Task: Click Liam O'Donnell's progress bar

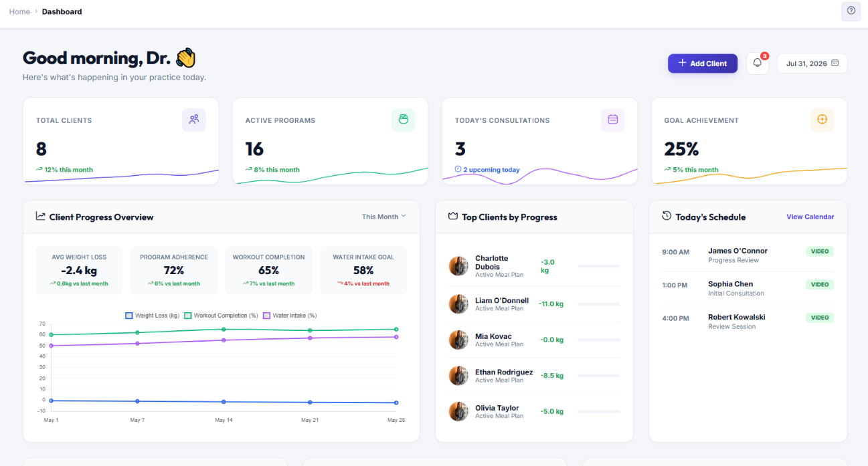Action: pos(599,304)
